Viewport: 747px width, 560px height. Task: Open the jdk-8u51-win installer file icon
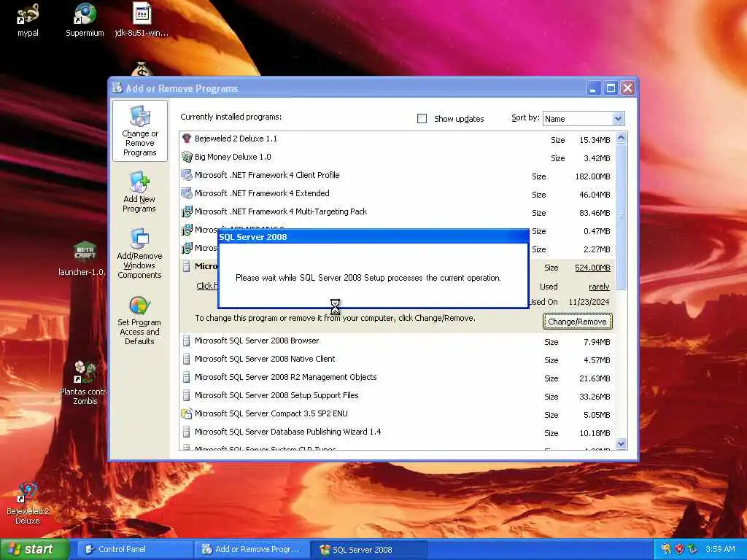pos(142,19)
